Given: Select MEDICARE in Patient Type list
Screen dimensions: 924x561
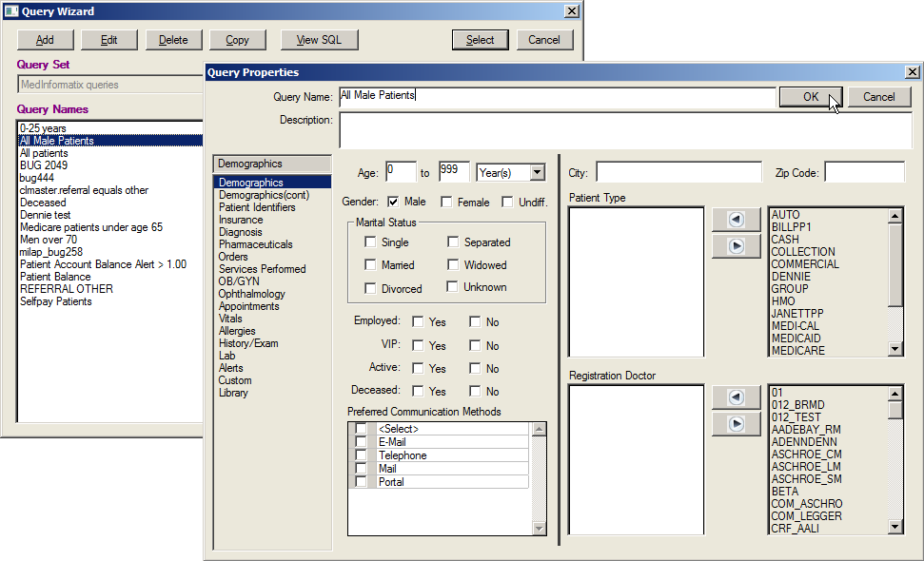Looking at the screenshot, I should coord(797,351).
